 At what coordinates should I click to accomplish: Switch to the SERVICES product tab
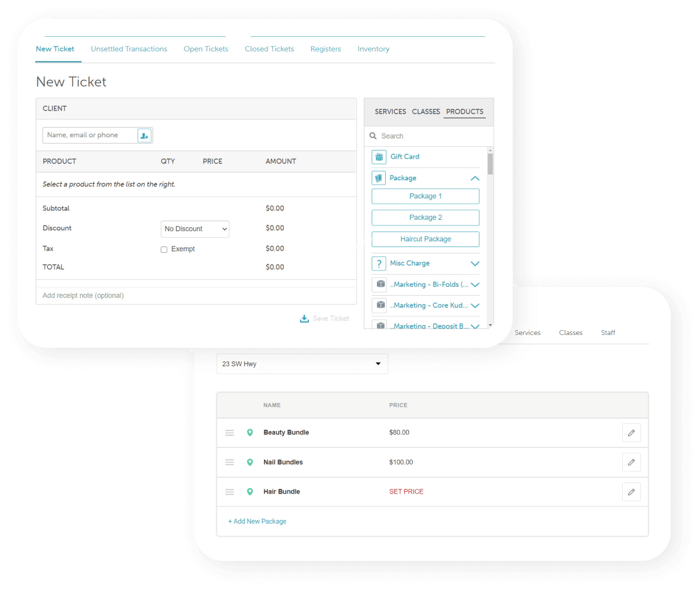[390, 111]
